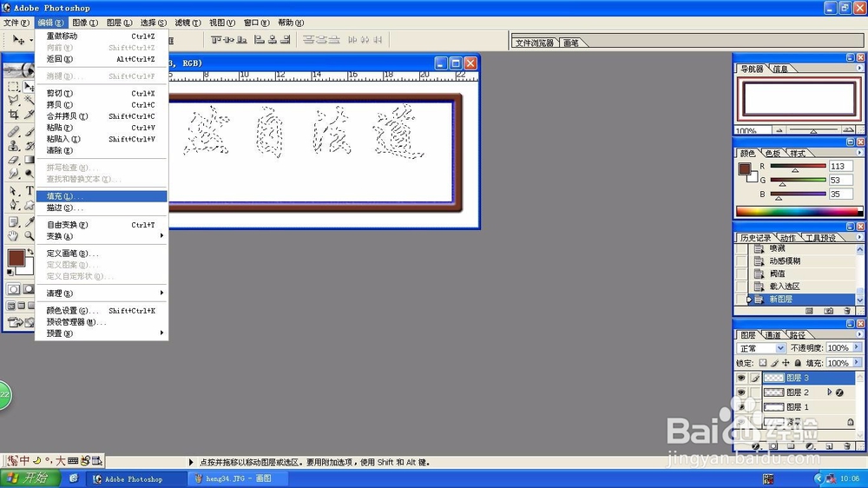Click the Align horizontal centers icon

click(x=273, y=40)
